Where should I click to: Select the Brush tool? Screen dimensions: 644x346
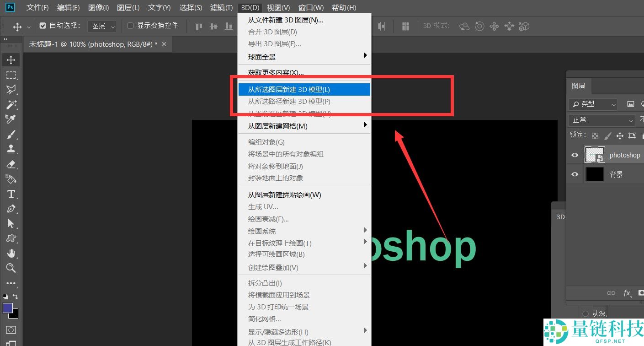click(x=11, y=134)
